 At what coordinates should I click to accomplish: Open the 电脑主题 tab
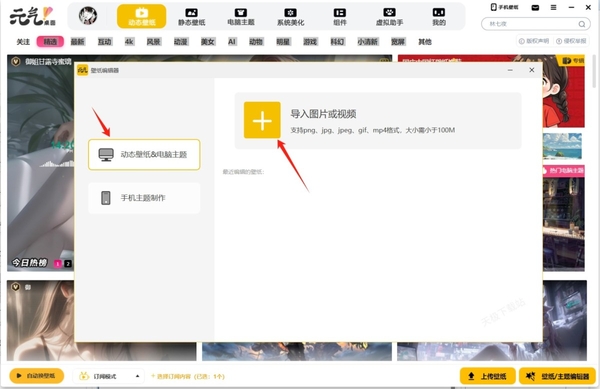pyautogui.click(x=241, y=17)
